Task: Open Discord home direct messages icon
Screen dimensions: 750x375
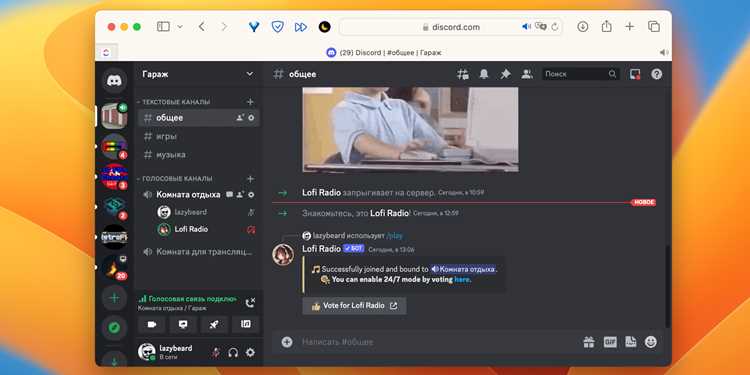Action: coord(114,80)
